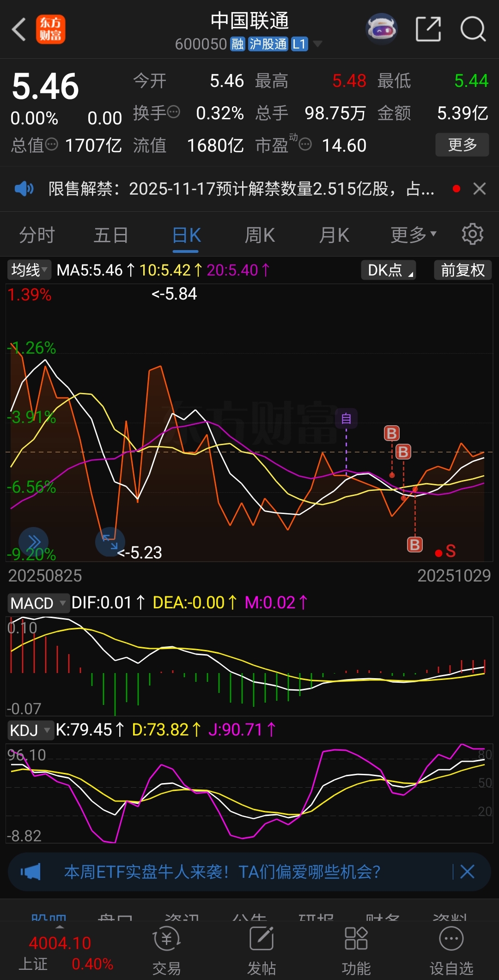The height and width of the screenshot is (980, 499).
Task: Tap the L1 level badge
Action: pyautogui.click(x=299, y=44)
